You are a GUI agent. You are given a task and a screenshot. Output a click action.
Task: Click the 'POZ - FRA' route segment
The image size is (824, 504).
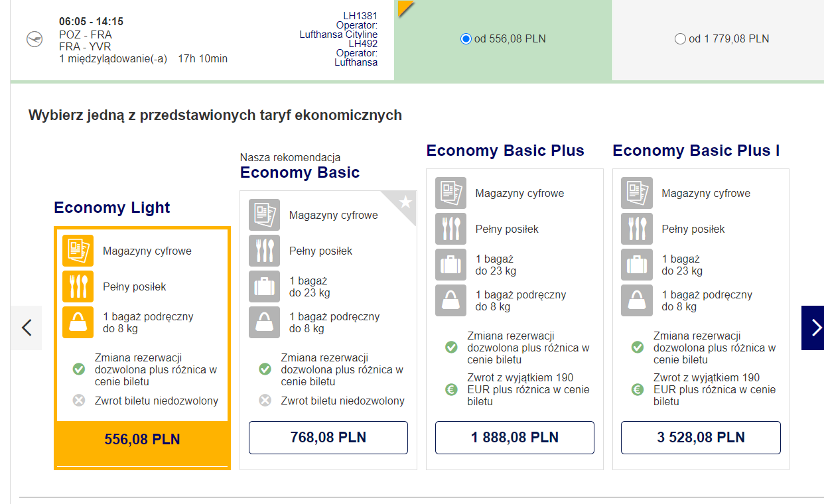[86, 34]
